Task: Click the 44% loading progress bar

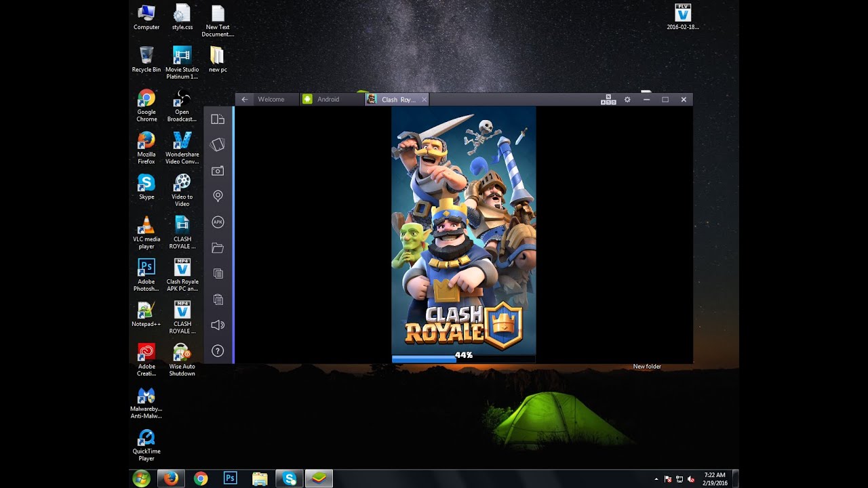Action: click(x=464, y=359)
